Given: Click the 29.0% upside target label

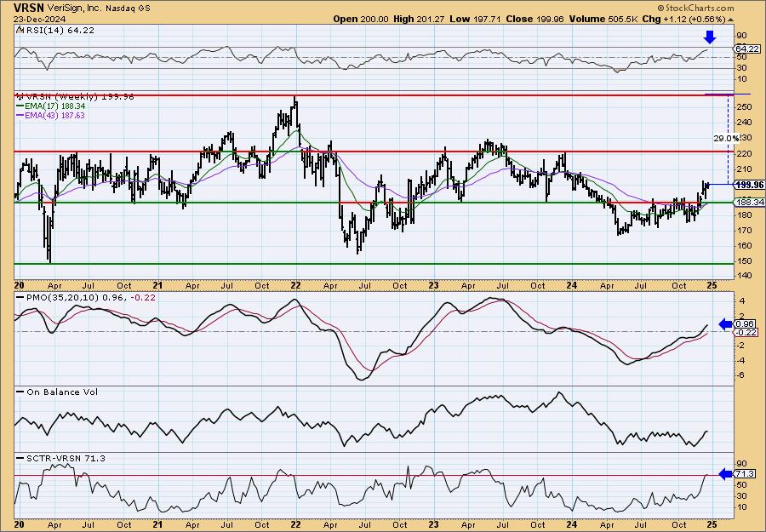Looking at the screenshot, I should tap(725, 139).
